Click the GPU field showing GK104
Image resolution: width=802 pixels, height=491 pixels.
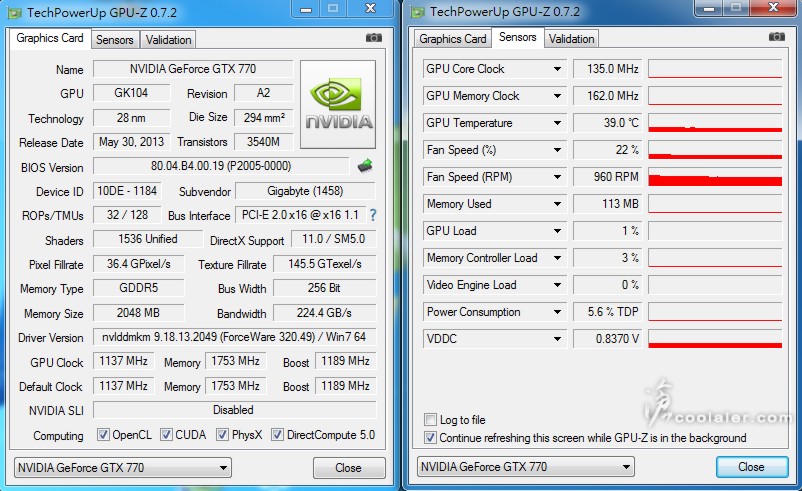coord(131,93)
